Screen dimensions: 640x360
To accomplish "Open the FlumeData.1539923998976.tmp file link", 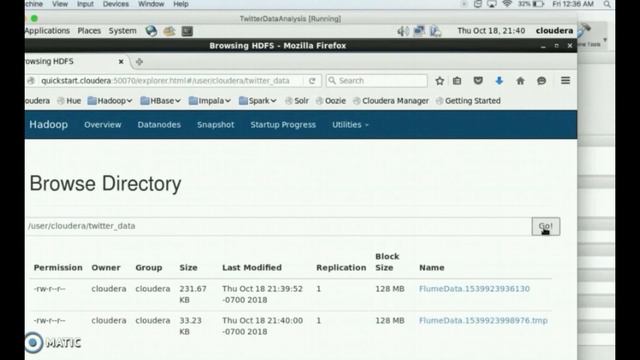I will click(x=483, y=321).
